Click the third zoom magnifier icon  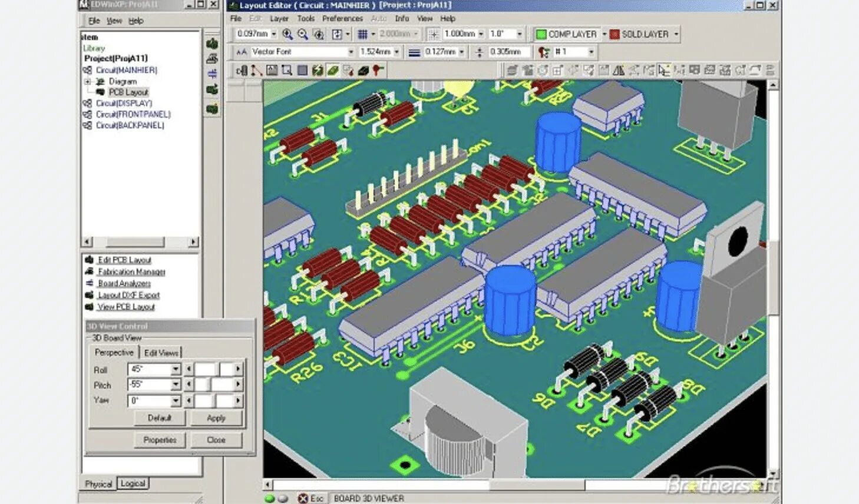[319, 34]
